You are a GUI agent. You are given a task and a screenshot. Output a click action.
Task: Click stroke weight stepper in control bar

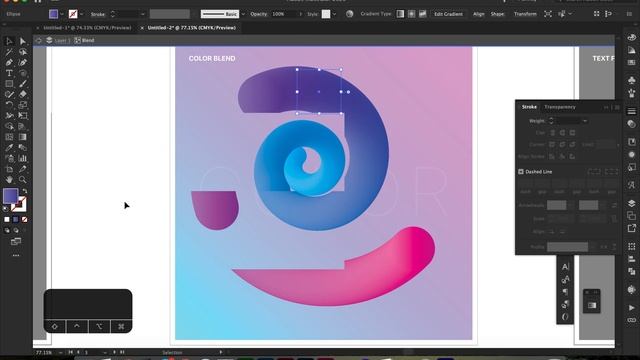113,14
